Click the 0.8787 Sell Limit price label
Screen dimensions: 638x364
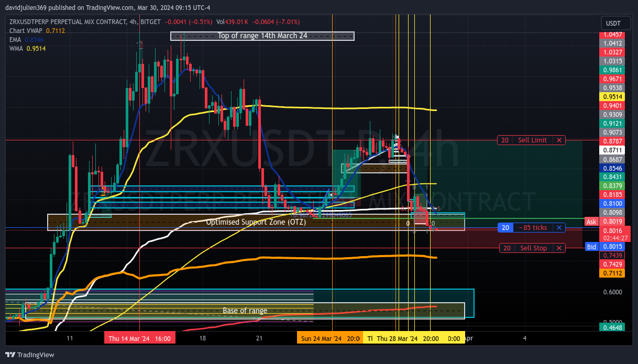click(612, 141)
